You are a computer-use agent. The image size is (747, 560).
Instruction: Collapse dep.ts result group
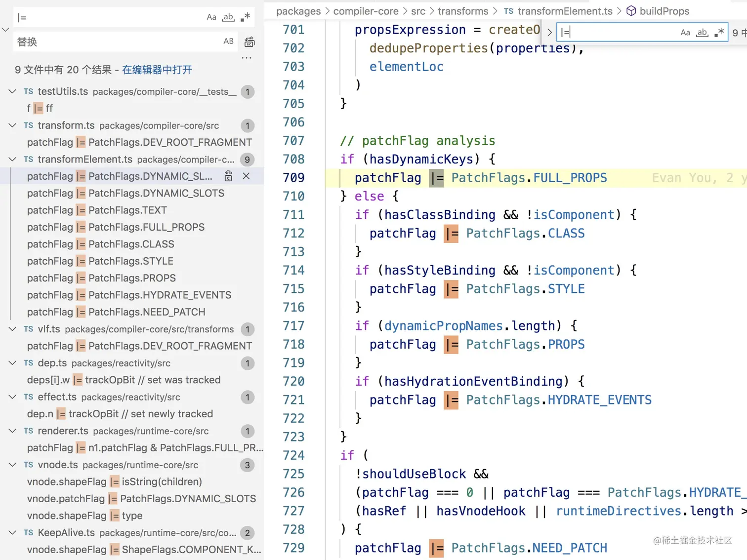click(12, 363)
